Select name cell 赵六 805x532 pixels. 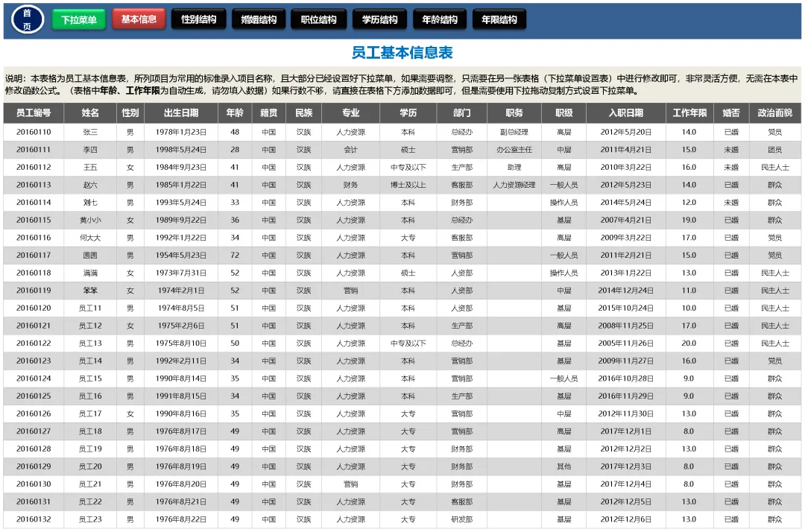pyautogui.click(x=90, y=186)
